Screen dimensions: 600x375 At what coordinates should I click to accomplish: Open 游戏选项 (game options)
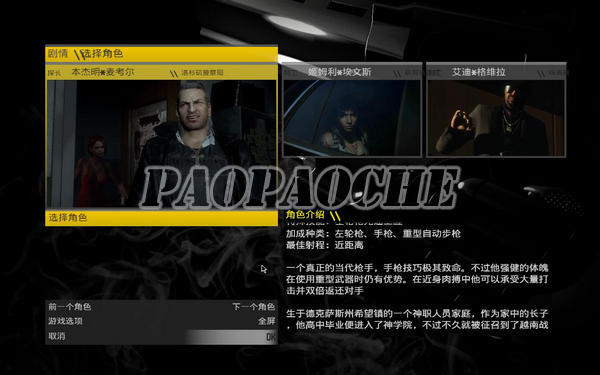pyautogui.click(x=65, y=321)
